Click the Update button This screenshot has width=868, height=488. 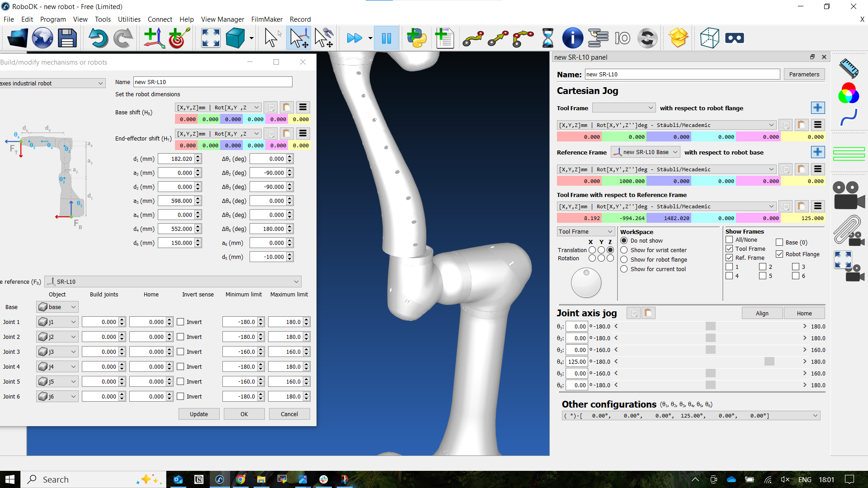click(x=199, y=414)
